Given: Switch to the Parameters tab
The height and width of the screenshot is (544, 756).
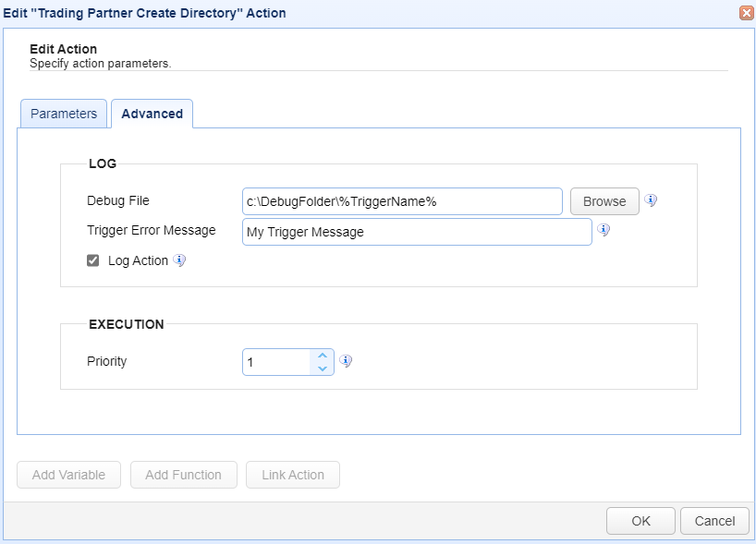Looking at the screenshot, I should (x=64, y=114).
